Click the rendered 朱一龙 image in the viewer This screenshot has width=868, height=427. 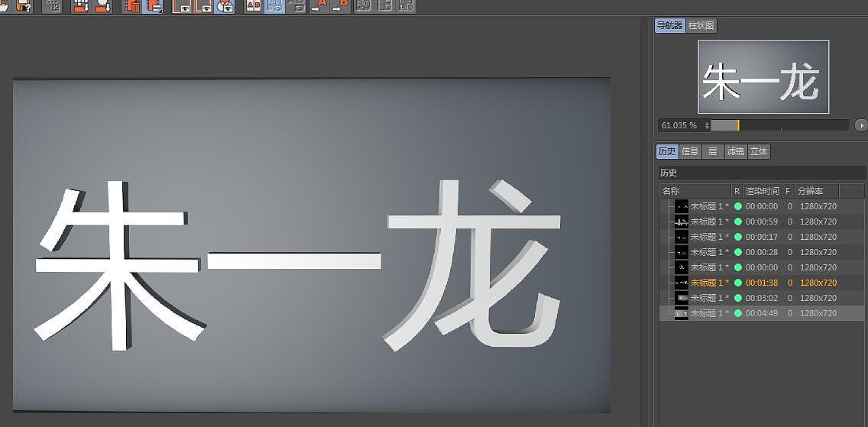pyautogui.click(x=312, y=245)
